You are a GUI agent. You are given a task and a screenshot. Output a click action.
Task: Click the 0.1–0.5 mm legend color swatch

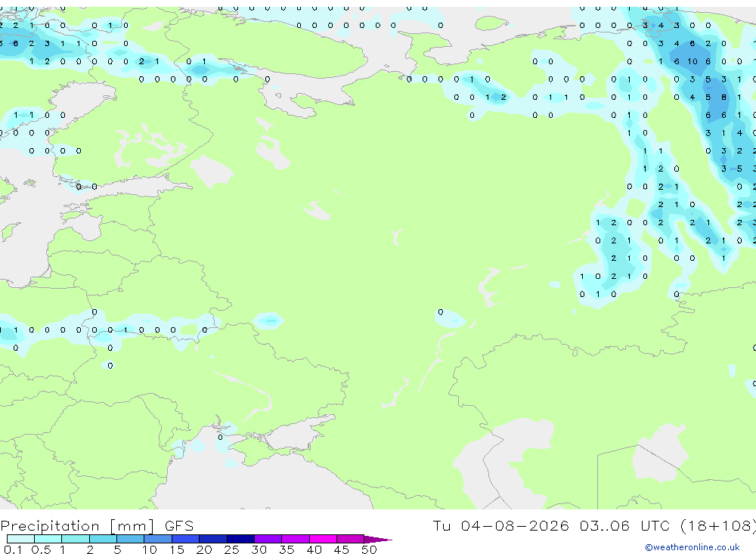point(20,539)
